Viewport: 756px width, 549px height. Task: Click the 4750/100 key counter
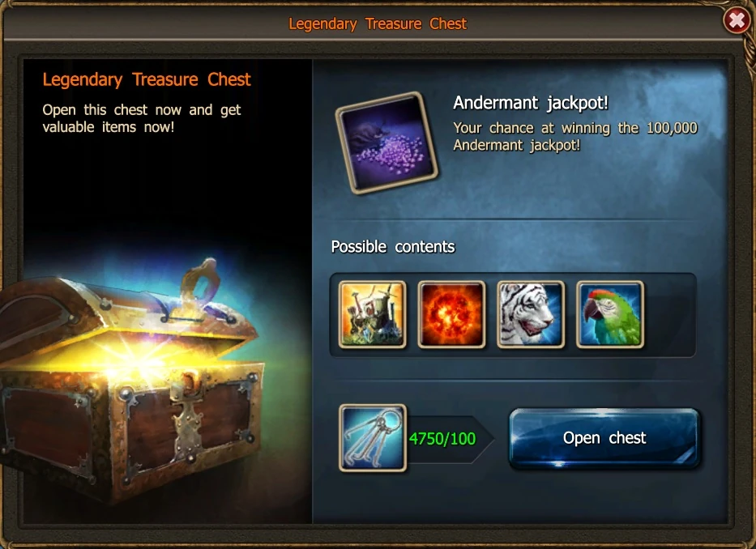[442, 439]
